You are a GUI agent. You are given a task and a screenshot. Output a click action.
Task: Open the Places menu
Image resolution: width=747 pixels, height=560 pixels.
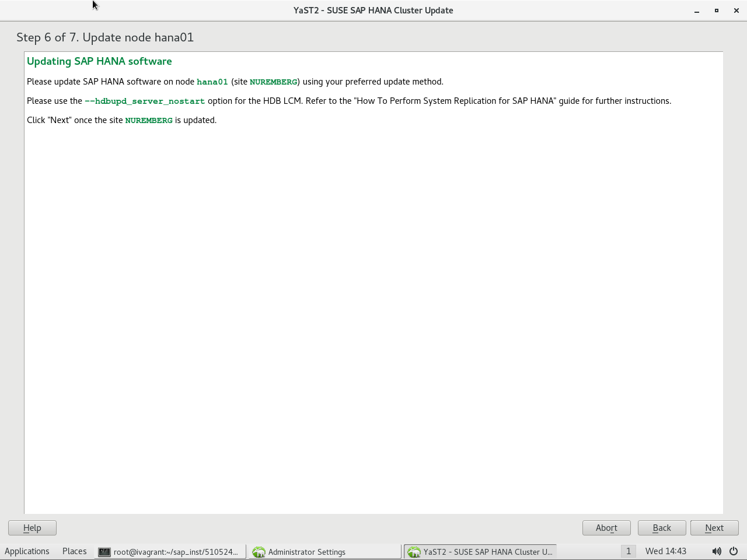point(74,551)
